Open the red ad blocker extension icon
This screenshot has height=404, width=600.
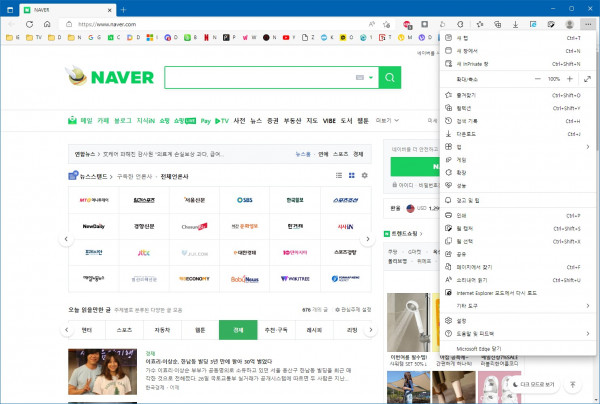pos(408,24)
